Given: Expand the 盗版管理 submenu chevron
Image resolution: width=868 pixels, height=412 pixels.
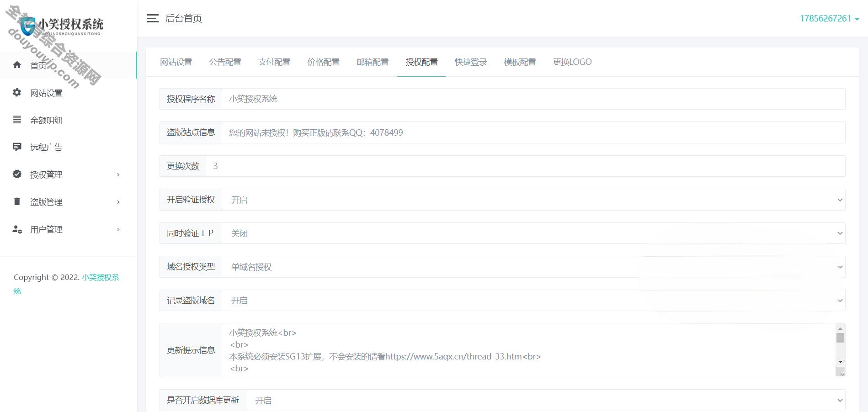Looking at the screenshot, I should coord(118,202).
